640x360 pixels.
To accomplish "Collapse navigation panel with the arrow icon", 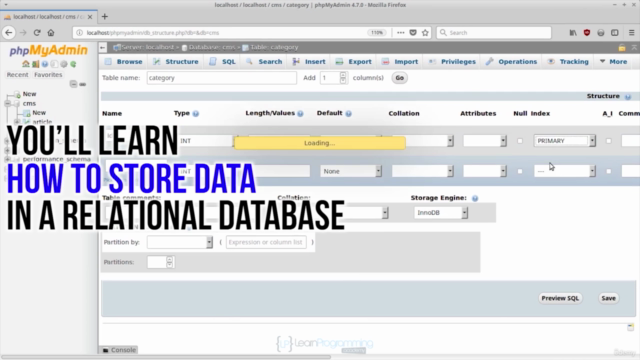I will [x=103, y=48].
